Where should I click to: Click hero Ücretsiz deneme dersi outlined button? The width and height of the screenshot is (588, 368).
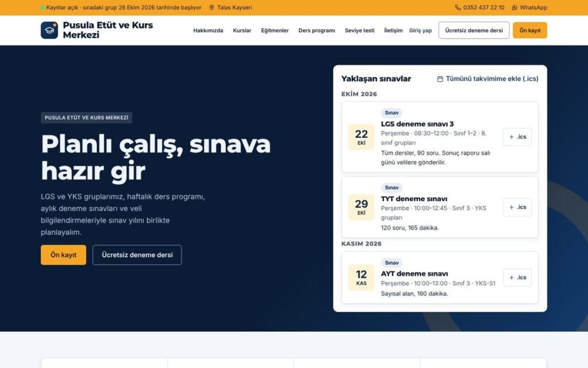pos(137,255)
